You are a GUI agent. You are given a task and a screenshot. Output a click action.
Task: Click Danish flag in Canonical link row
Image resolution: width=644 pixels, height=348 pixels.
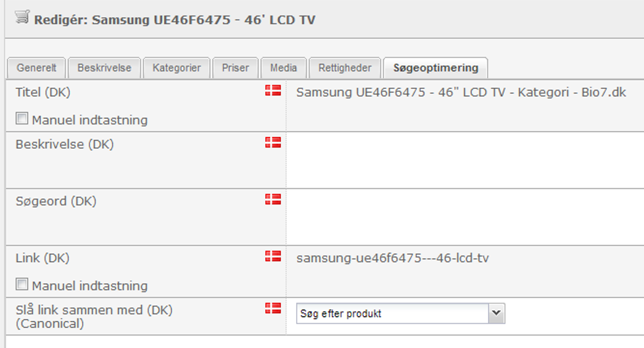tap(273, 308)
